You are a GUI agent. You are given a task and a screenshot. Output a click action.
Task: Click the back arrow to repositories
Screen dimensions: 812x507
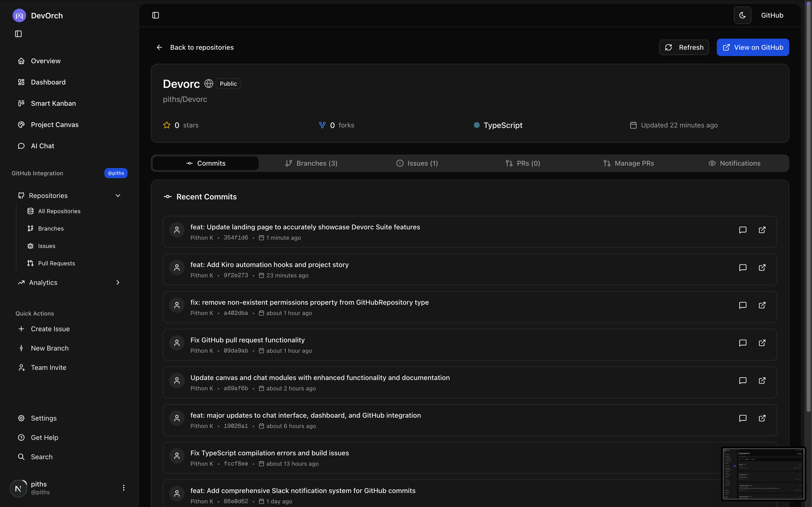pyautogui.click(x=159, y=47)
